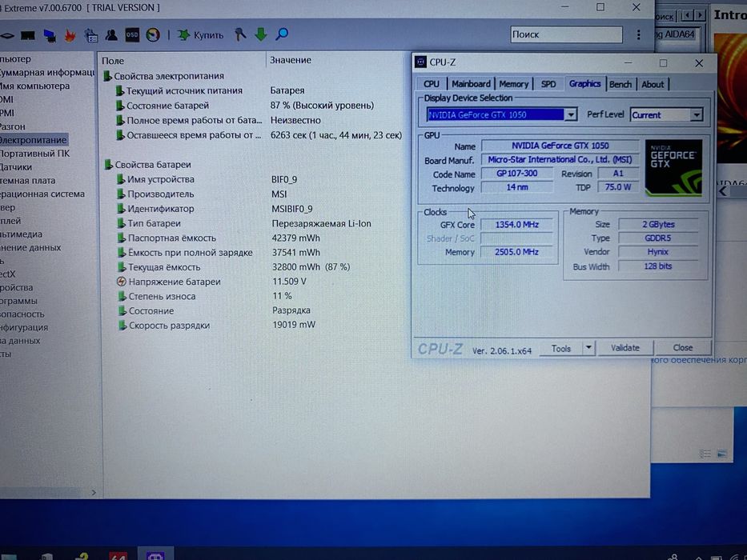Open the Cache and Memory Benchmark toolbar icon
747x560 pixels.
[28, 35]
